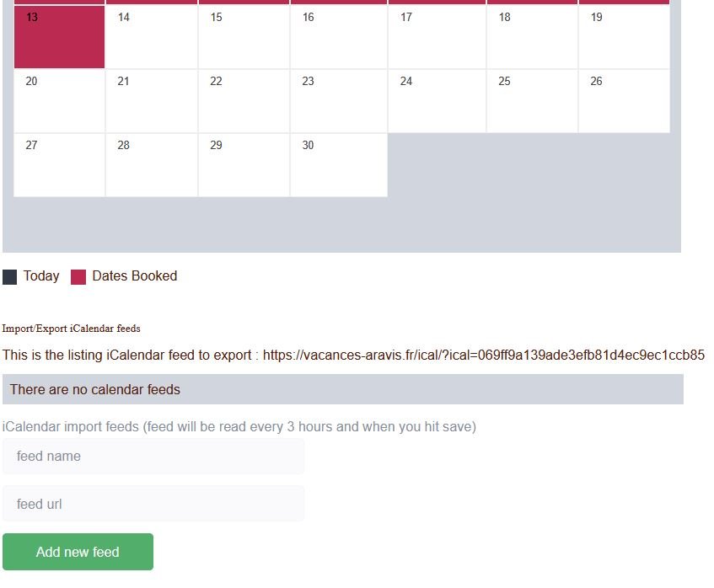Choose day 19 in the calendar

[x=624, y=37]
